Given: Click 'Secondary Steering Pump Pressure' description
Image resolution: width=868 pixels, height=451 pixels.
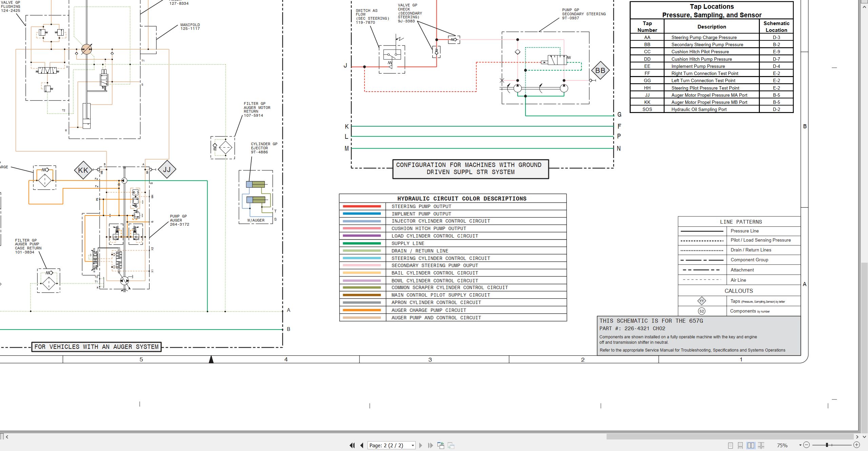Looking at the screenshot, I should coord(707,44).
